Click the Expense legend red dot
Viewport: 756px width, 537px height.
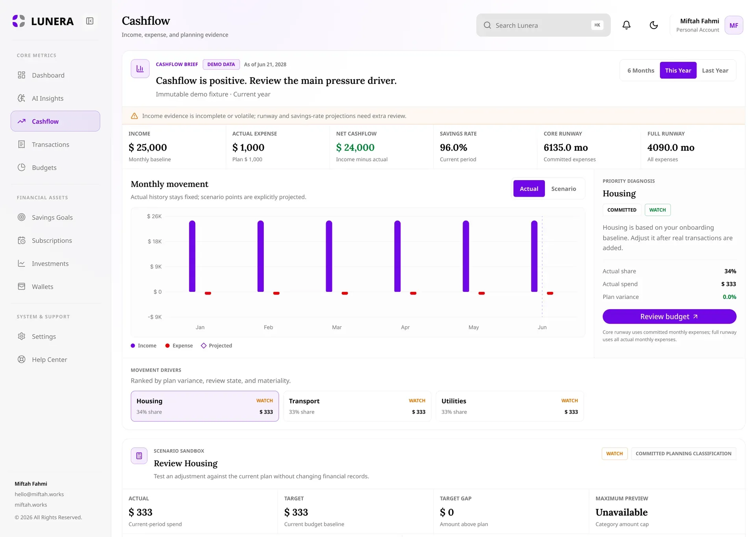click(x=167, y=346)
